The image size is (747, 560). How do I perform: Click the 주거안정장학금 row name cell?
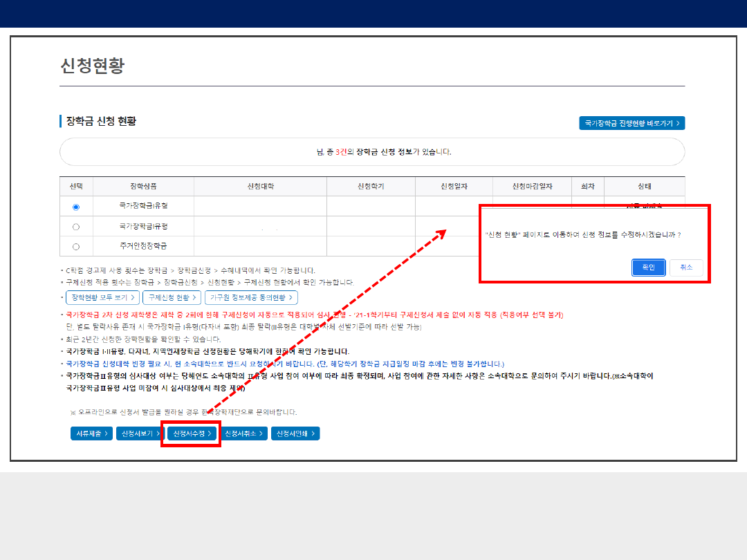click(x=143, y=246)
